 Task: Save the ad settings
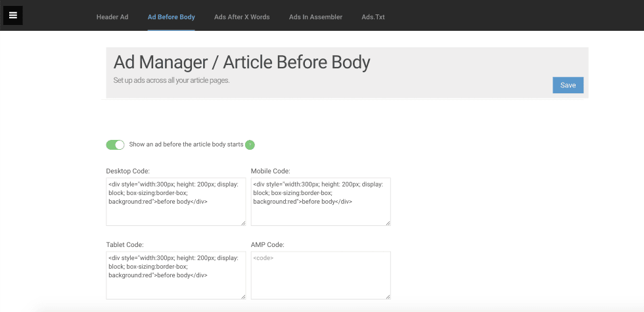point(568,85)
